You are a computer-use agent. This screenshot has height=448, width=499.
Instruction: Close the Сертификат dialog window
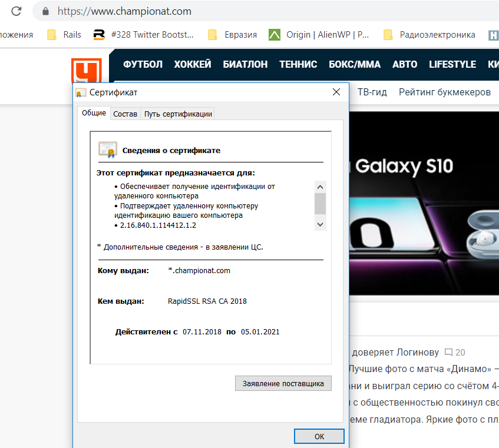coord(336,92)
